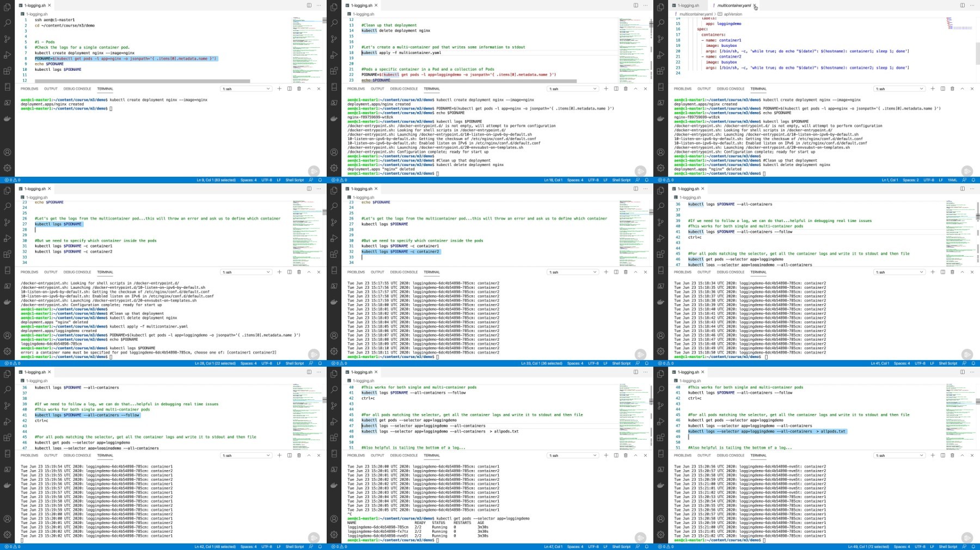
Task: Open the YAML language mode selector
Action: click(952, 180)
